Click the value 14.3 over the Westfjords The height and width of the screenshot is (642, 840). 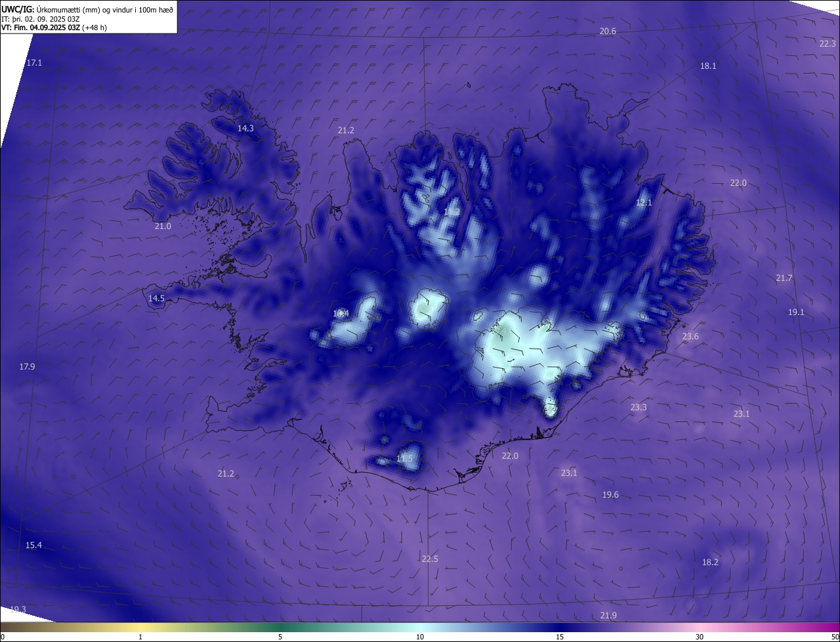[x=245, y=128]
